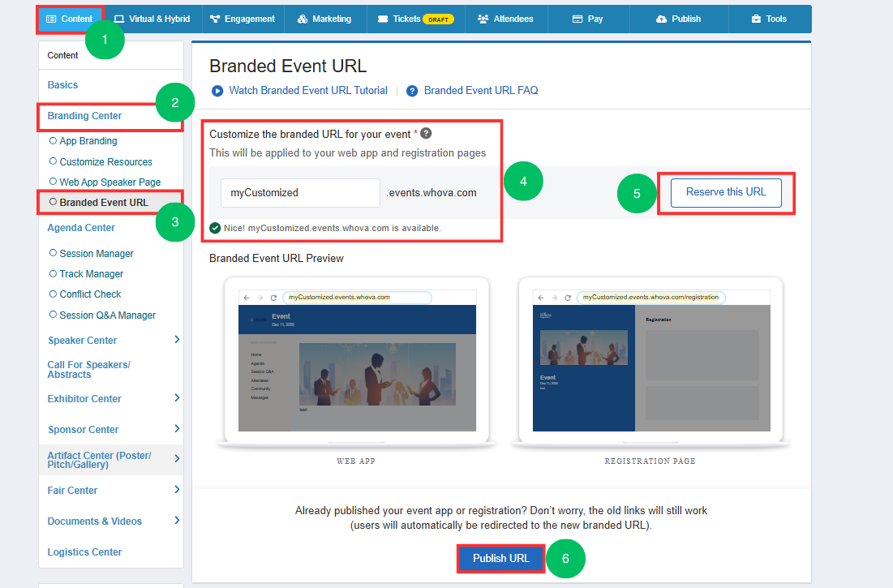This screenshot has height=588, width=893.
Task: Click the Marketing icon
Action: pos(303,19)
